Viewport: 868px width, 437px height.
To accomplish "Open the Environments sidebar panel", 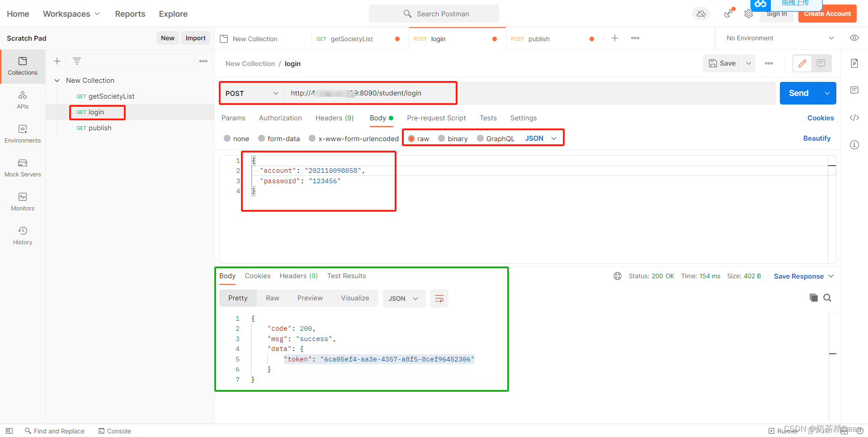I will (23, 134).
